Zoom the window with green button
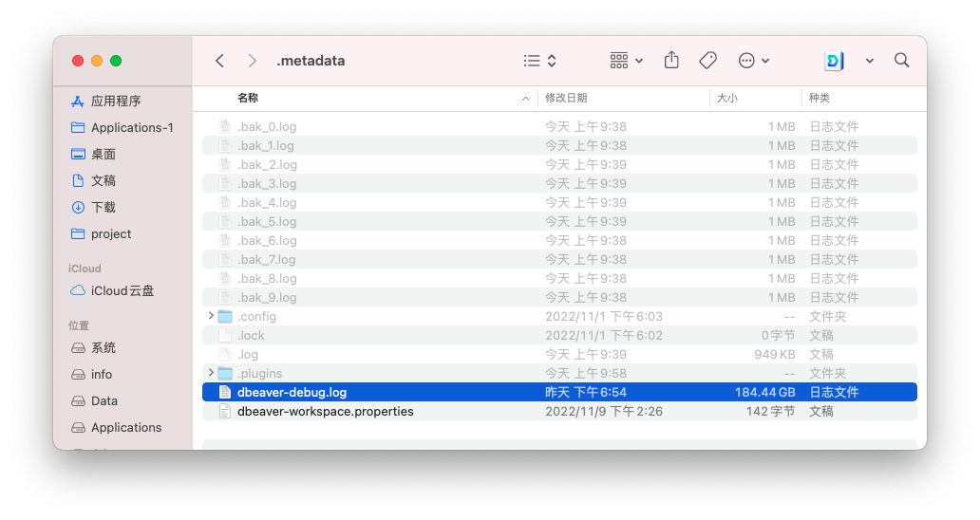This screenshot has height=520, width=980. [116, 61]
